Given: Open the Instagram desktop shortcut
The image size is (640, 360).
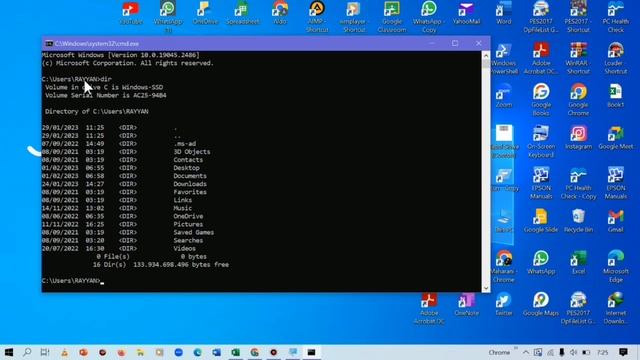Looking at the screenshot, I should pyautogui.click(x=578, y=138).
